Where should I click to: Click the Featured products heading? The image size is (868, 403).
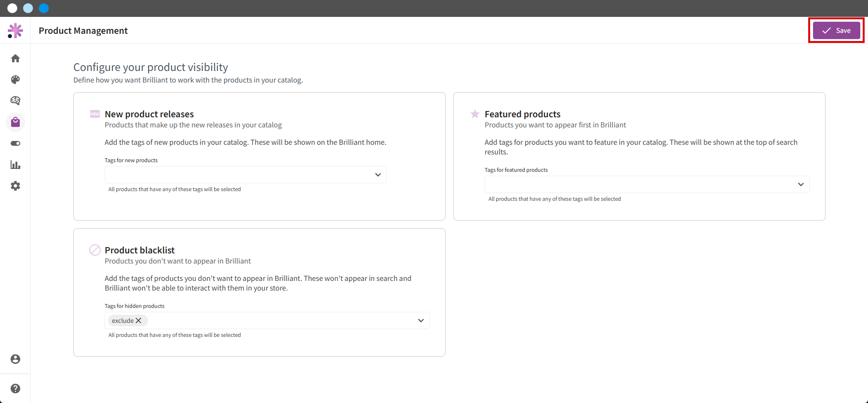(x=523, y=114)
